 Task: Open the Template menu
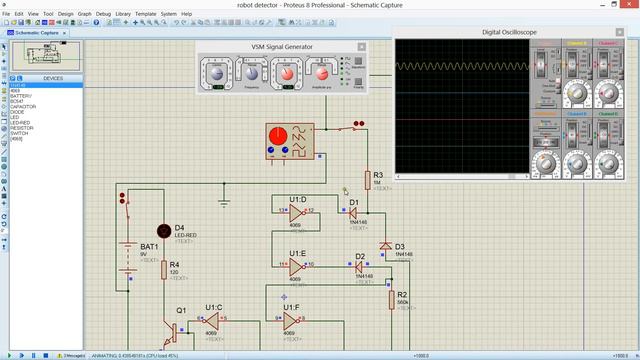coord(146,14)
